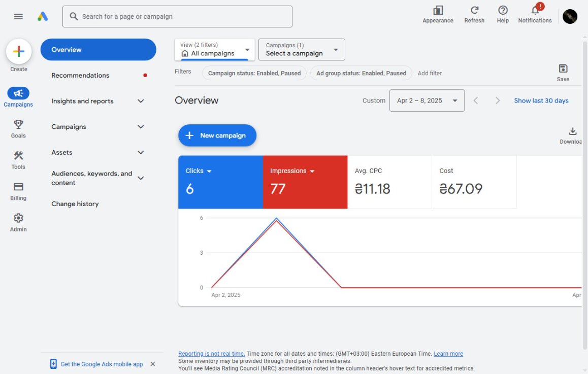Expand Insights and reports section

coord(98,101)
